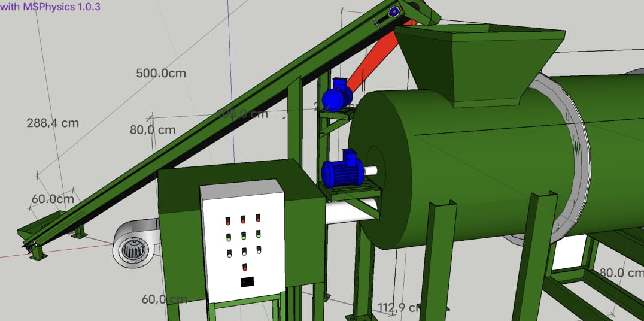The height and width of the screenshot is (321, 644).
Task: Click the 500.0cm dimension label
Action: click(161, 74)
